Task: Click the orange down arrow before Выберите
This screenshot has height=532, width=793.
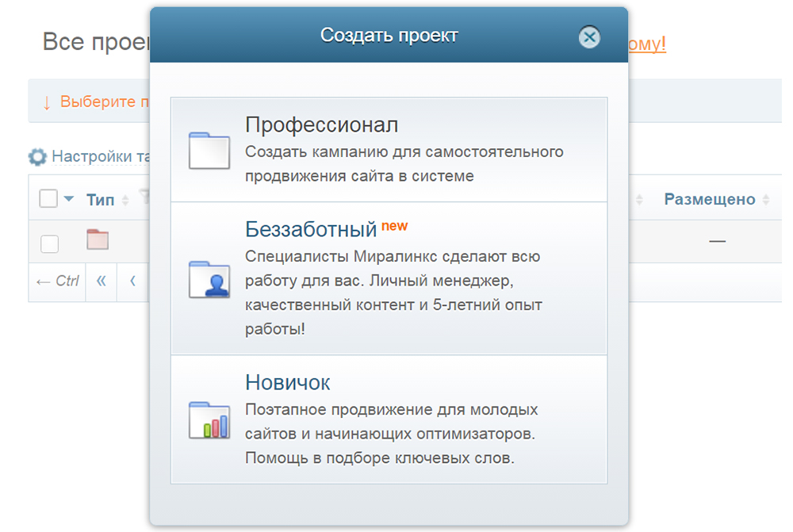Action: (47, 102)
